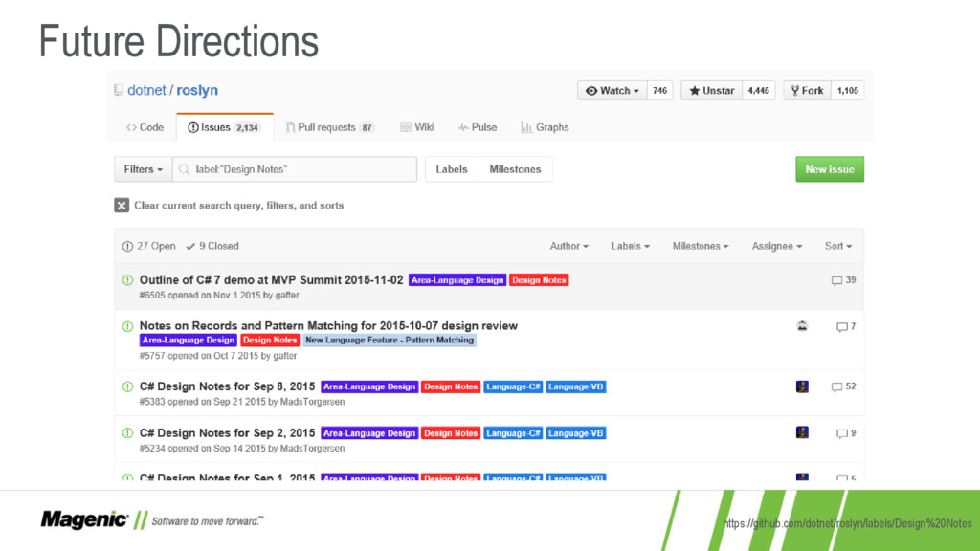Expand the Filters dropdown
980x551 pixels.
(144, 169)
